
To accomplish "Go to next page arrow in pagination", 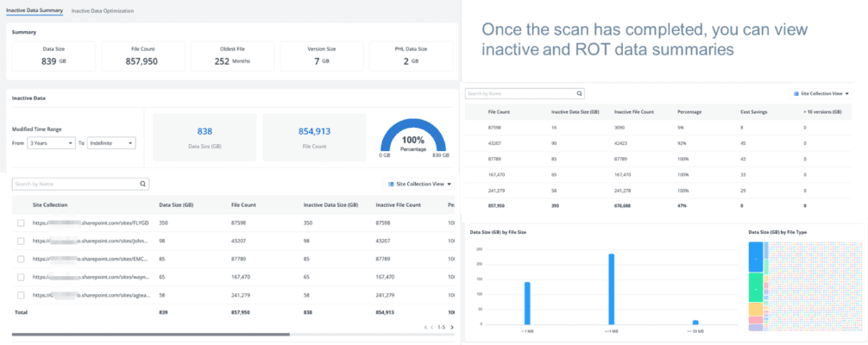I will (452, 327).
